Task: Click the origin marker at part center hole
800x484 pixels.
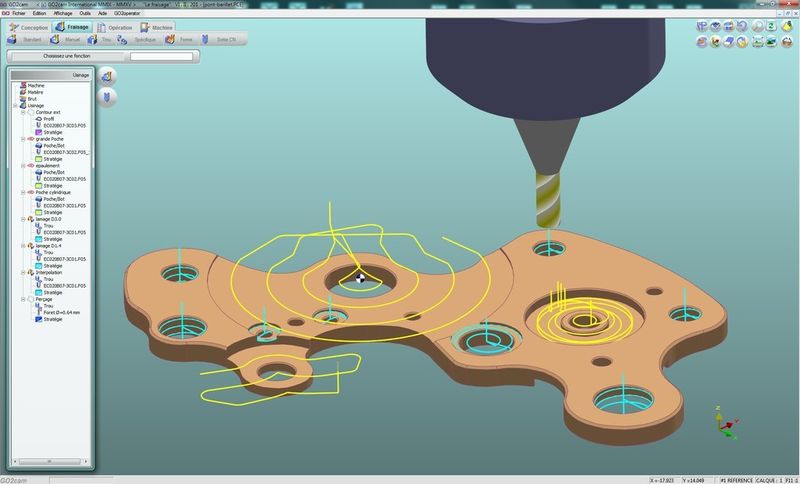Action: click(360, 278)
